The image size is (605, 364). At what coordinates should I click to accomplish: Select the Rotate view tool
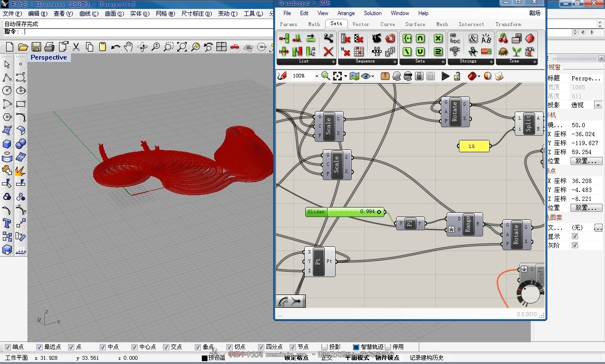coord(142,47)
